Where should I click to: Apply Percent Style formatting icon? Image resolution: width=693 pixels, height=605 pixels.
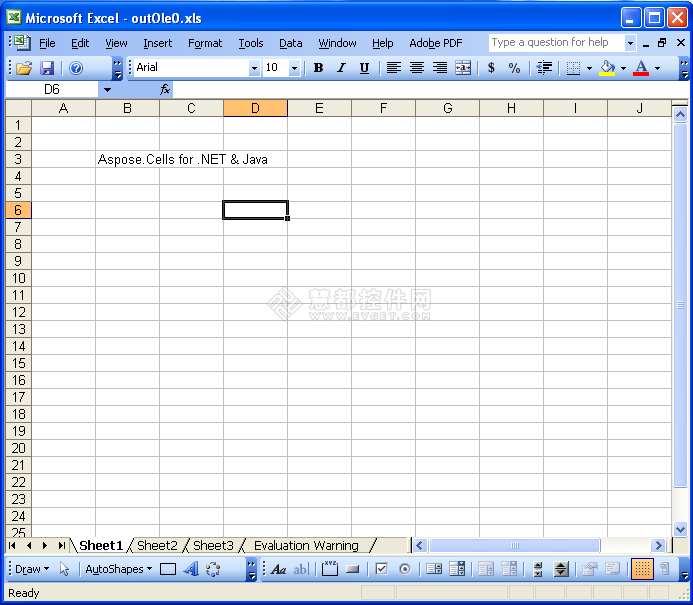pyautogui.click(x=514, y=68)
